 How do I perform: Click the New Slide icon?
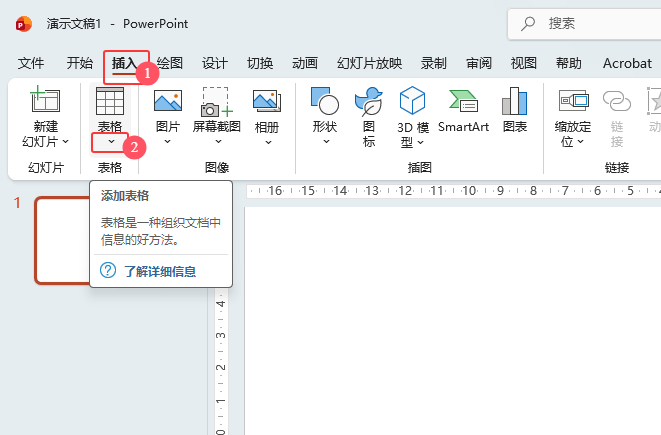coord(45,99)
